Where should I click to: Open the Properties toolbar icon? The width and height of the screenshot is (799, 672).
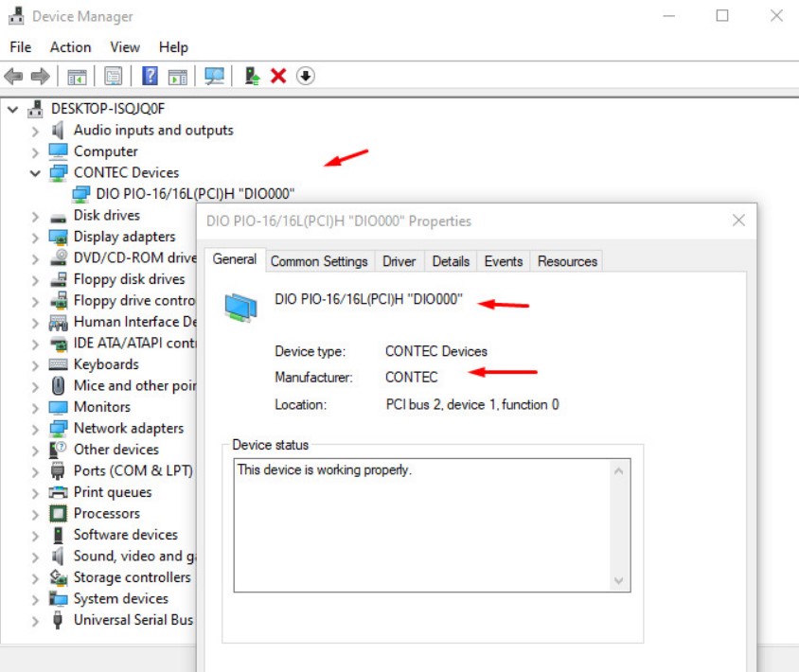[x=113, y=77]
